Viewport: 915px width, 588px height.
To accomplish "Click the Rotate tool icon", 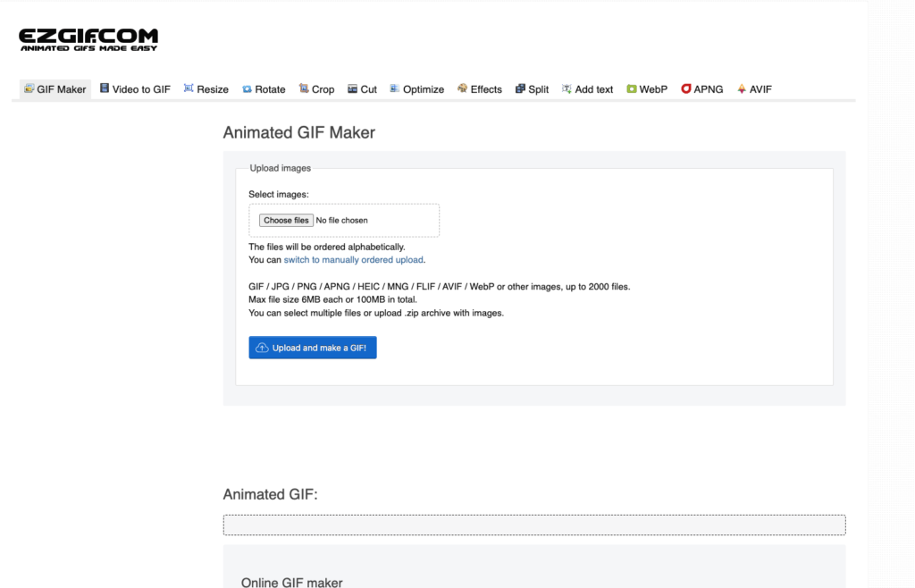I will [x=247, y=89].
